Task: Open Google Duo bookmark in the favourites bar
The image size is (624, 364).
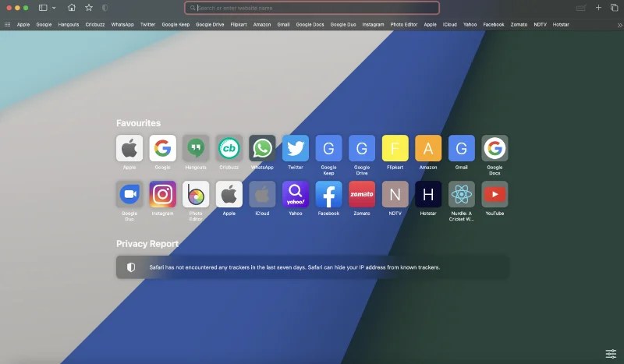Action: pyautogui.click(x=343, y=24)
